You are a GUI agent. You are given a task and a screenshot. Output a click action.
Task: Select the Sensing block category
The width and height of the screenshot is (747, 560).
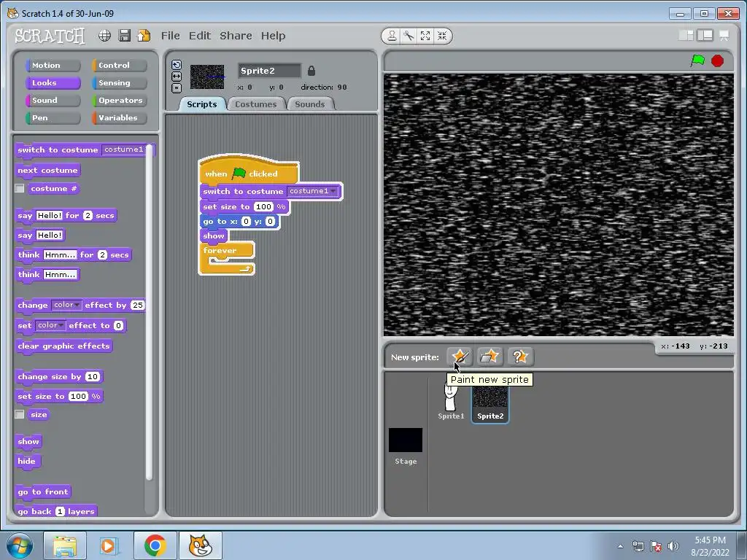click(119, 83)
